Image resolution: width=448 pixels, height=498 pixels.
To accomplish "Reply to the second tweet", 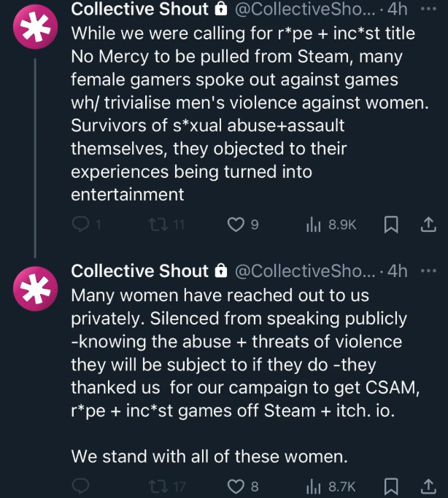I will coord(81,486).
